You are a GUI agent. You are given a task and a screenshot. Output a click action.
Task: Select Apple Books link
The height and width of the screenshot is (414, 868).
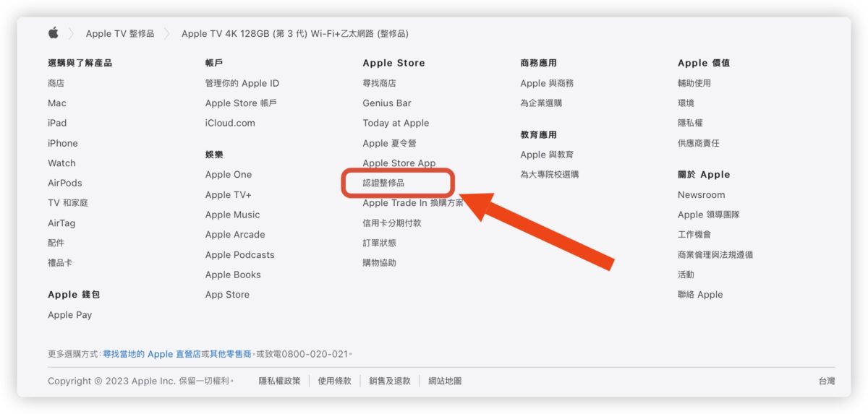233,275
